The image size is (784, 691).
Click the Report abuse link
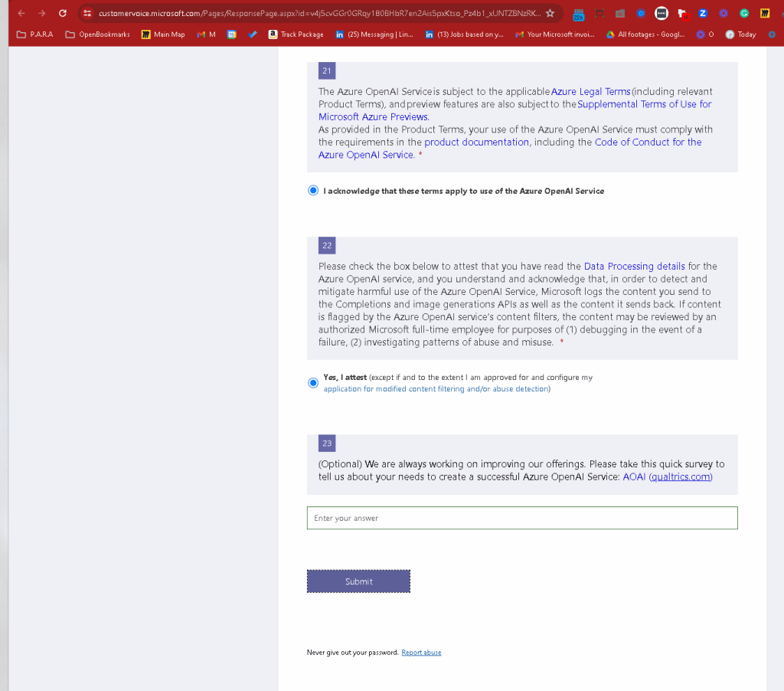click(x=421, y=653)
